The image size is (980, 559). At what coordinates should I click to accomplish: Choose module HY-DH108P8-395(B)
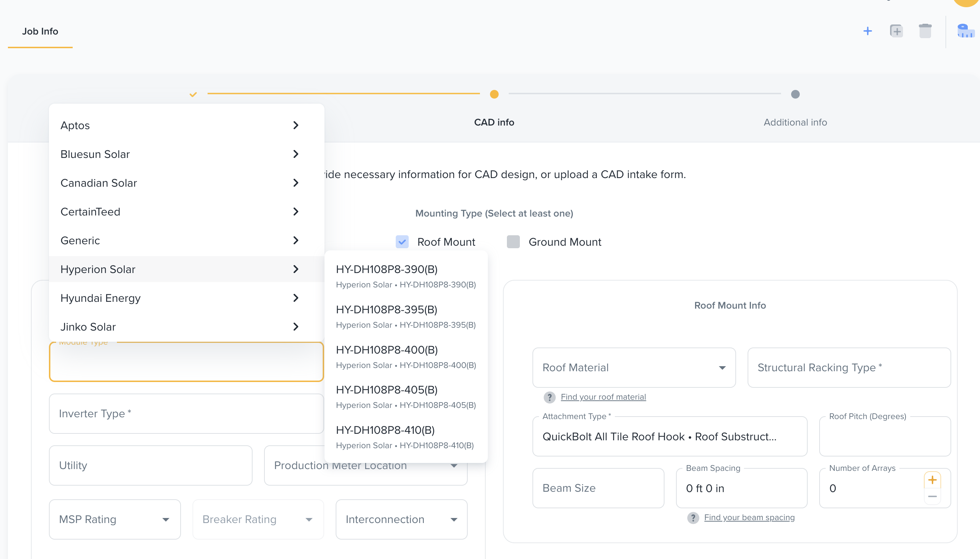click(x=406, y=316)
